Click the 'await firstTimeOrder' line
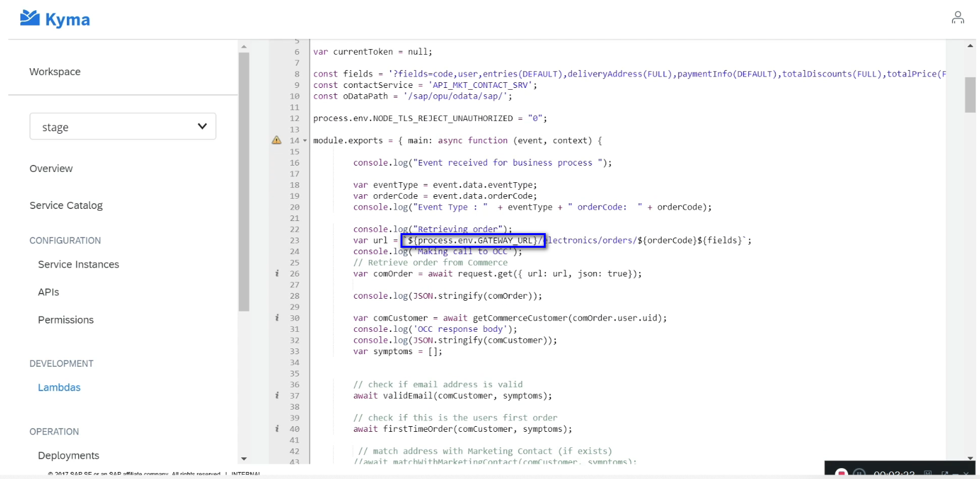Viewport: 980px width, 479px height. 463,429
